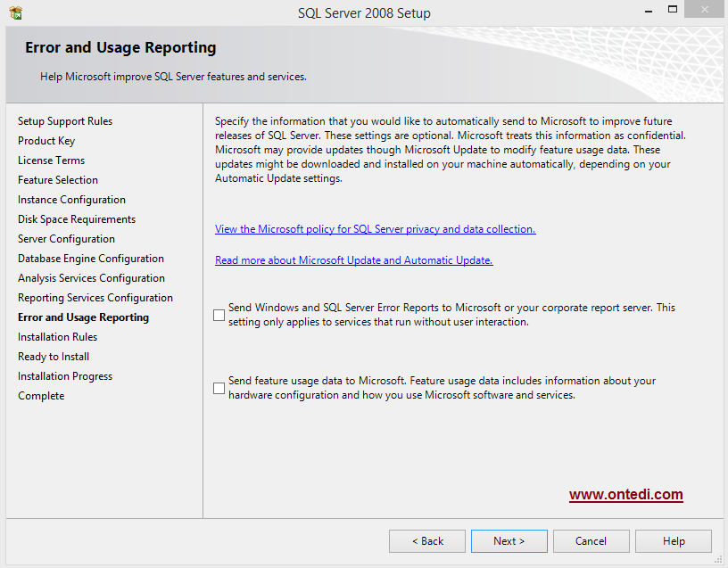Screen dimensions: 728x568
Task: Go to the next setup step
Action: tap(509, 541)
